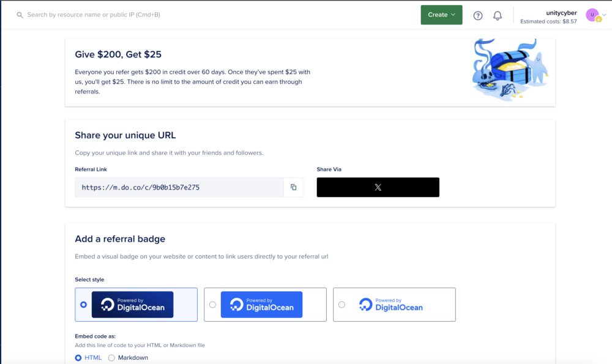Choose Markdown as embed code format
Image resolution: width=612 pixels, height=364 pixels.
tap(111, 358)
